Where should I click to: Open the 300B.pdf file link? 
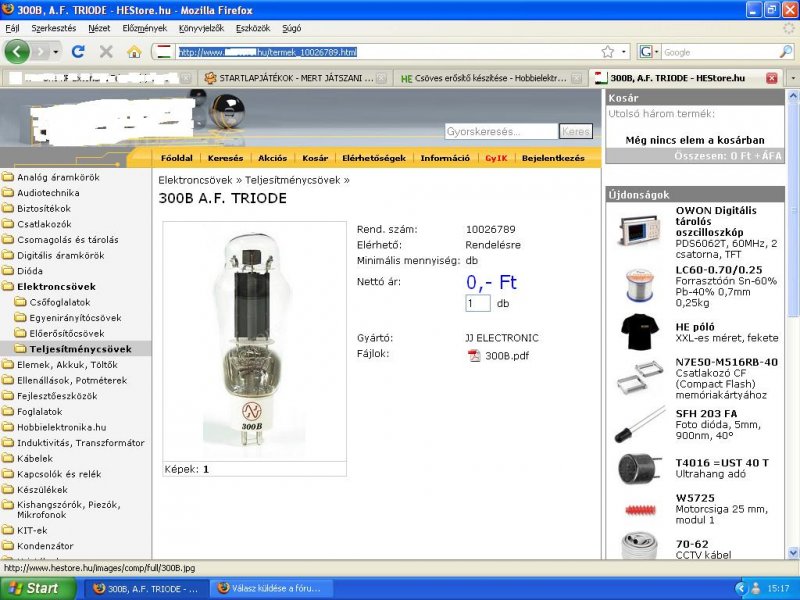[507, 356]
